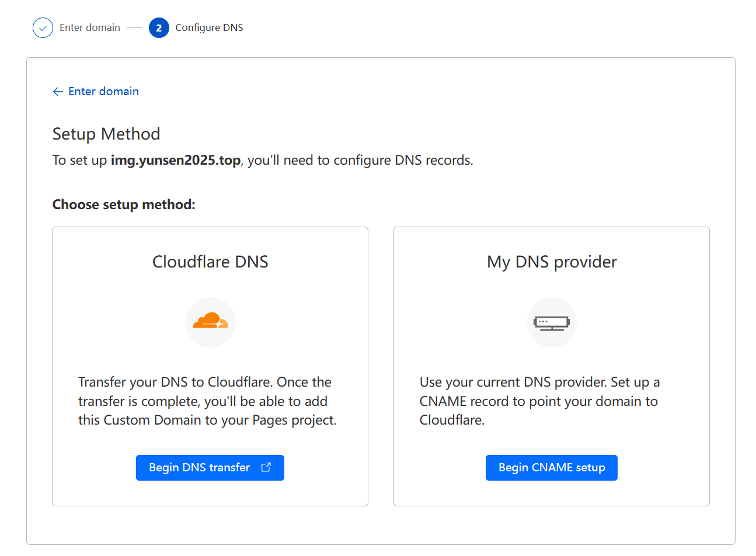The image size is (756, 556).
Task: Click the DNS provider server icon
Action: tap(552, 323)
